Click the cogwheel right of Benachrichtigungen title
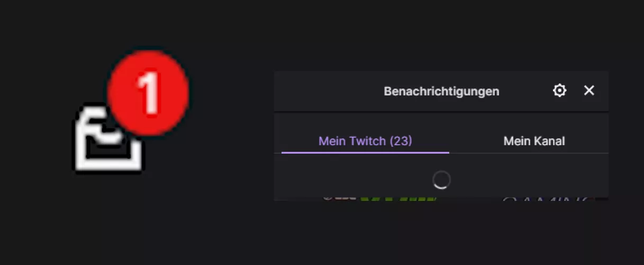The width and height of the screenshot is (644, 265). [x=559, y=91]
